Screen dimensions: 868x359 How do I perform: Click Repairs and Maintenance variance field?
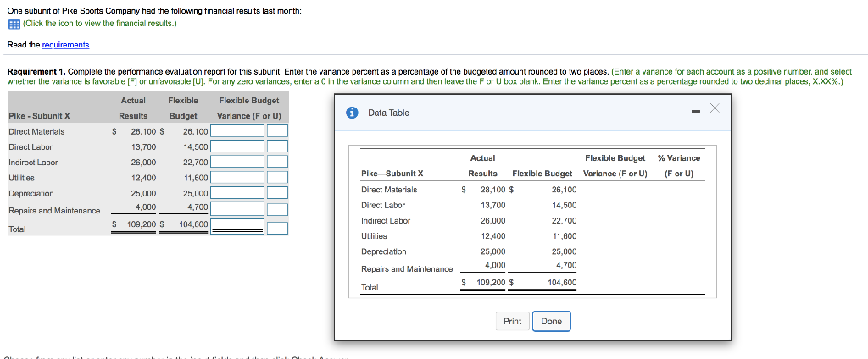click(237, 209)
